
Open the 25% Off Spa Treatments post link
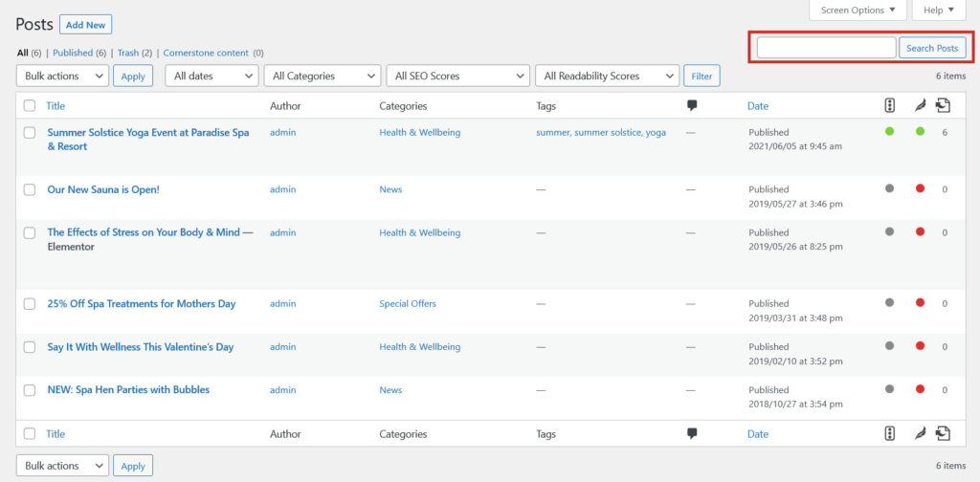(x=142, y=304)
